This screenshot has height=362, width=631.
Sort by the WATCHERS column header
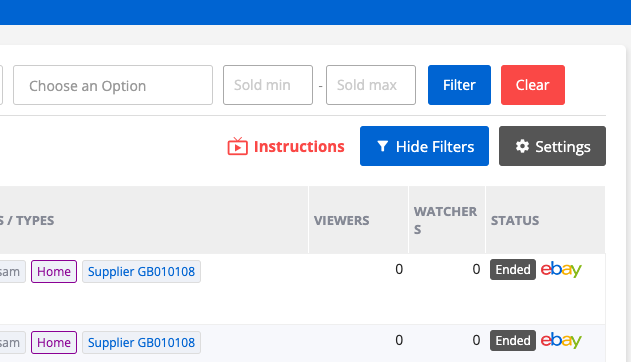click(445, 220)
